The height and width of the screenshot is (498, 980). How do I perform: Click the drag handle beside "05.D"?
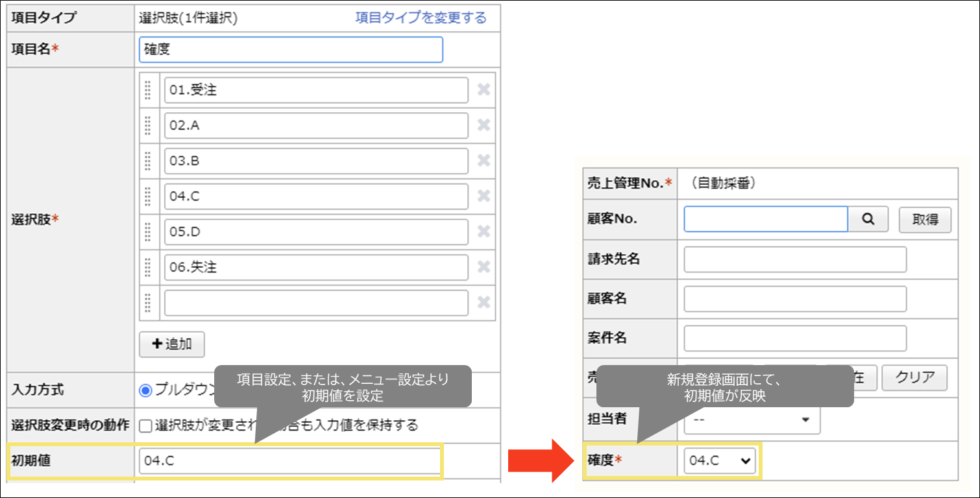148,231
